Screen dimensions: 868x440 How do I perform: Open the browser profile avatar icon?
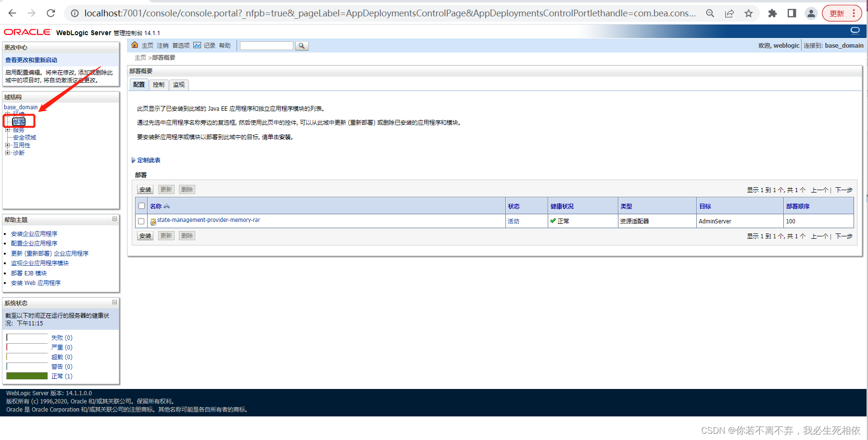pos(811,13)
